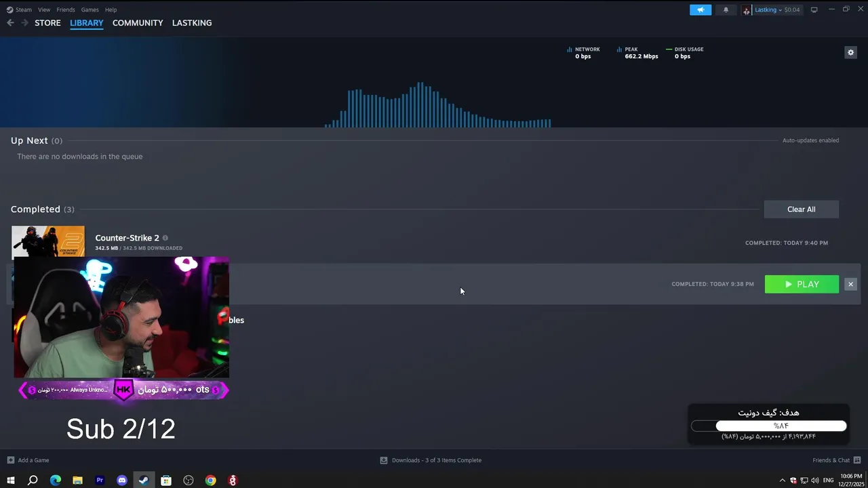Click the streamer webcam overlay
This screenshot has height=488, width=868.
click(121, 317)
